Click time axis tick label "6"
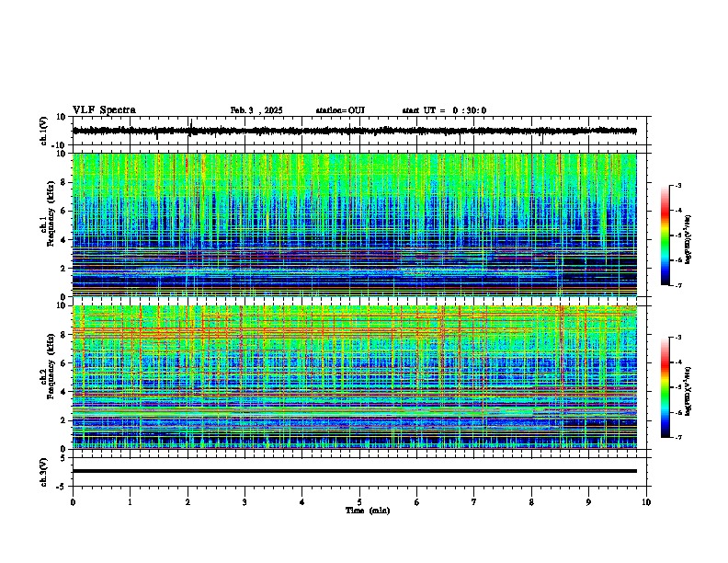The width and height of the screenshot is (728, 563). coord(417,502)
